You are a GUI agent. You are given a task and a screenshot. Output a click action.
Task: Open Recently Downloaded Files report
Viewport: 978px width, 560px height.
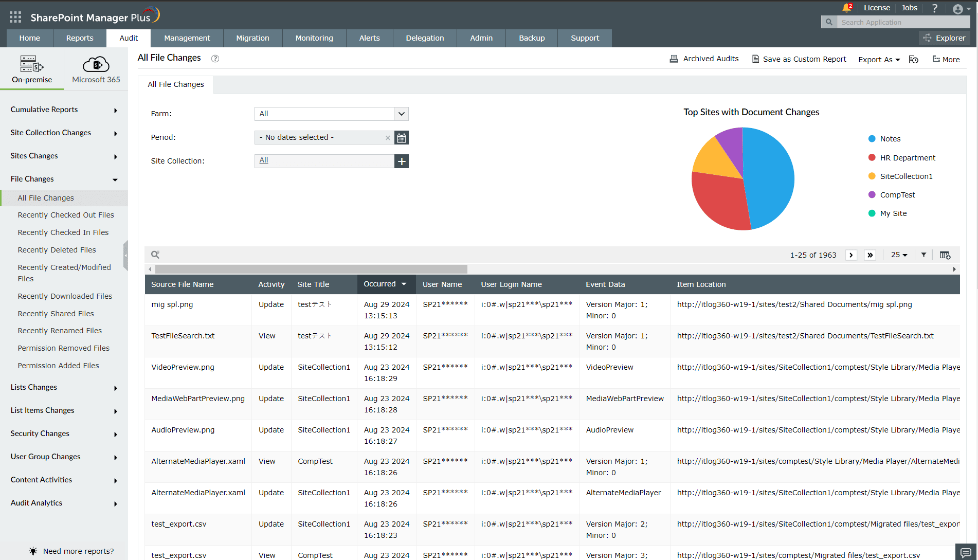(65, 297)
